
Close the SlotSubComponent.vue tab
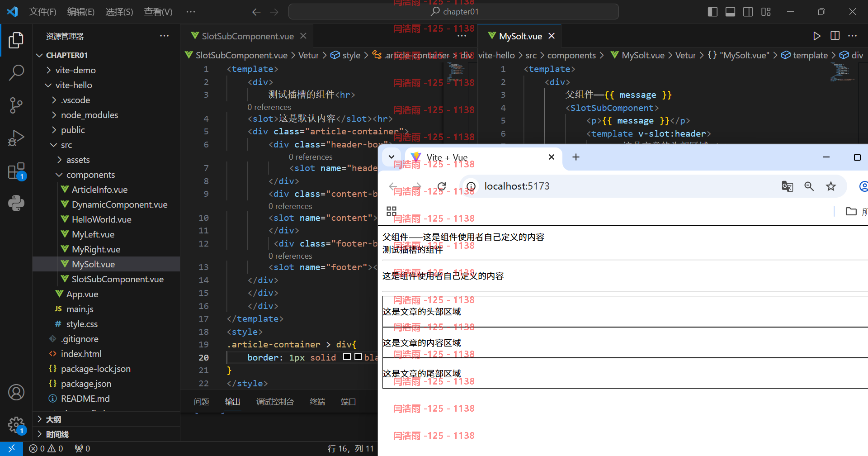[x=303, y=36]
